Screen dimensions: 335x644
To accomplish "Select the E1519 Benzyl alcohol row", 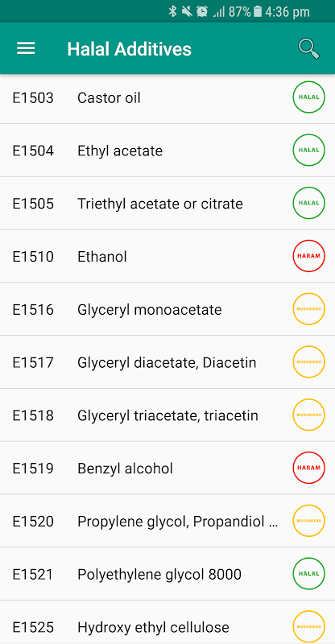I will (x=167, y=469).
